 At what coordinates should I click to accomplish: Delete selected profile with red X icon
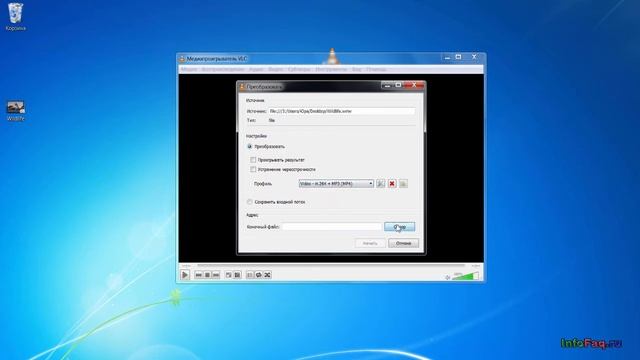pyautogui.click(x=392, y=184)
